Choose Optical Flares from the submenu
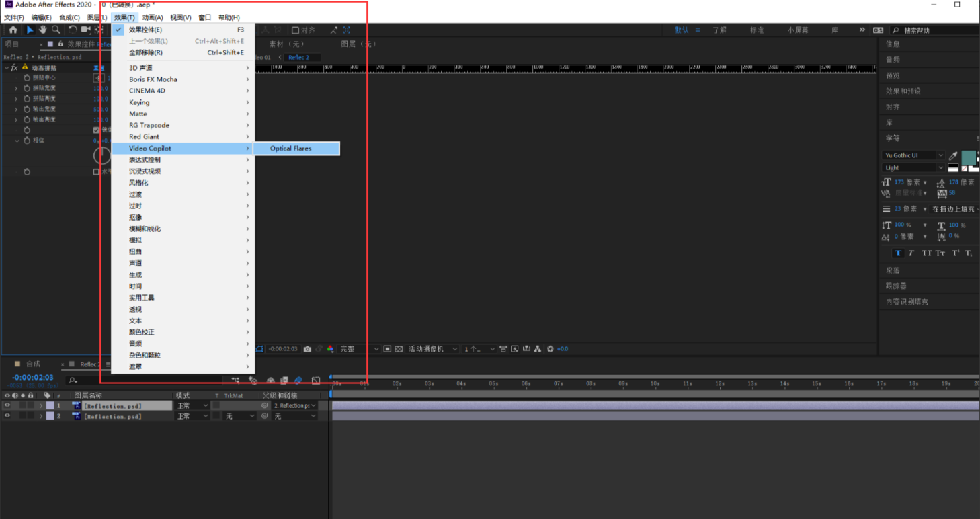Screen dimensions: 980x519 pyautogui.click(x=297, y=149)
